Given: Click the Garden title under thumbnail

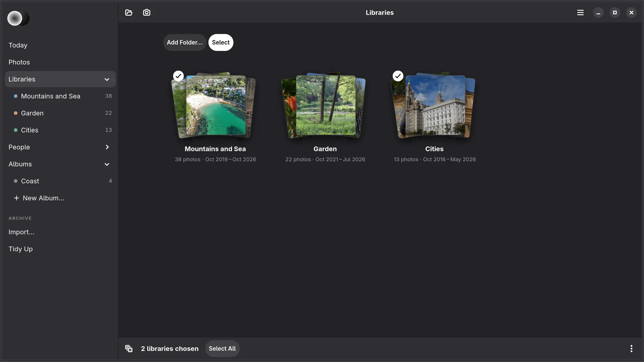Looking at the screenshot, I should pos(325,149).
